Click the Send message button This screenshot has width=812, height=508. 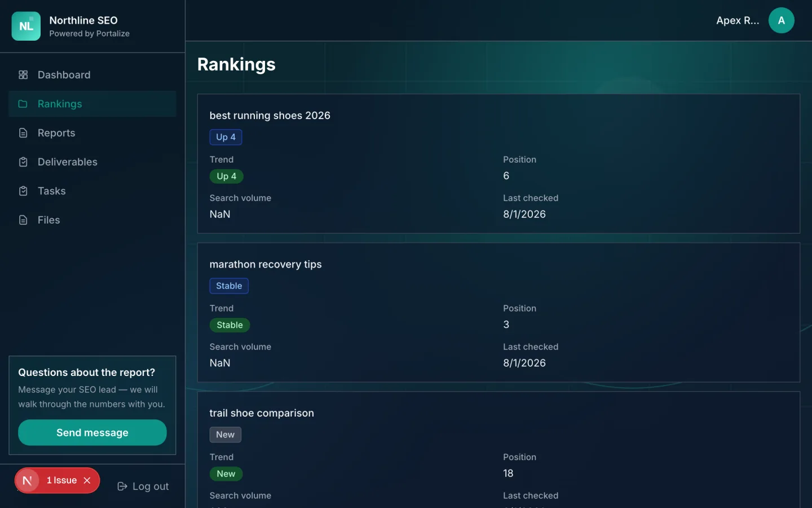tap(92, 432)
